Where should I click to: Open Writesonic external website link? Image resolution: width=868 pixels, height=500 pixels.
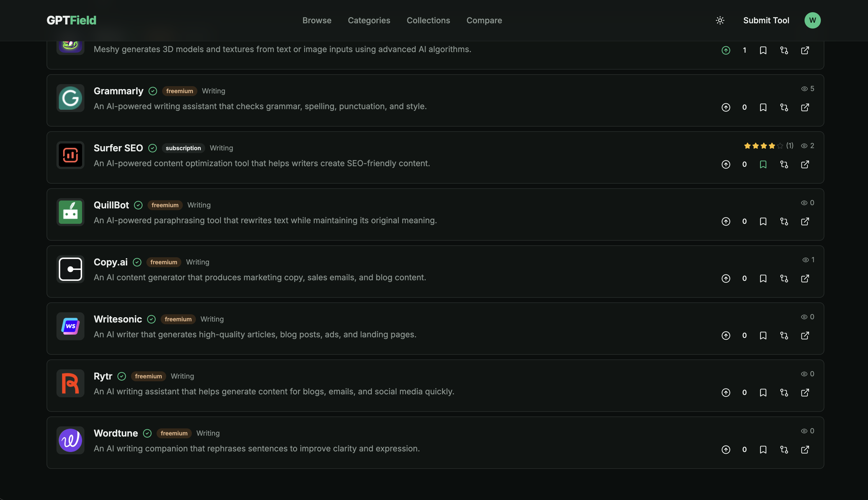point(805,336)
